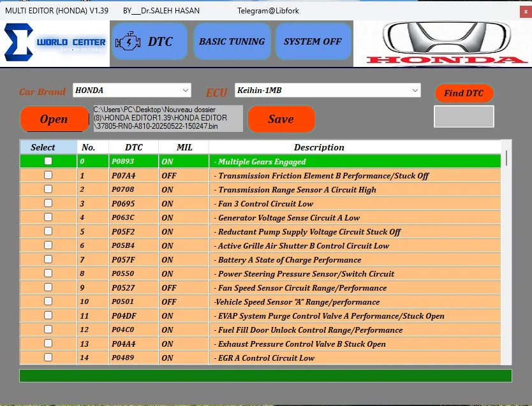Select checkbox for DTC P0708 row
Image resolution: width=532 pixels, height=406 pixels.
[48, 189]
